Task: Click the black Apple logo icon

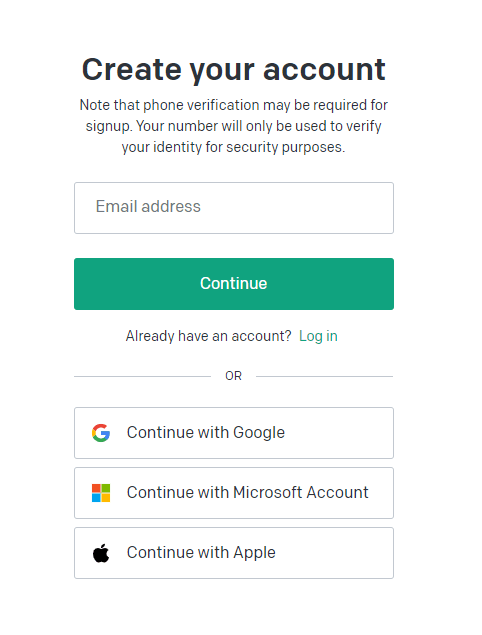Action: pyautogui.click(x=101, y=553)
